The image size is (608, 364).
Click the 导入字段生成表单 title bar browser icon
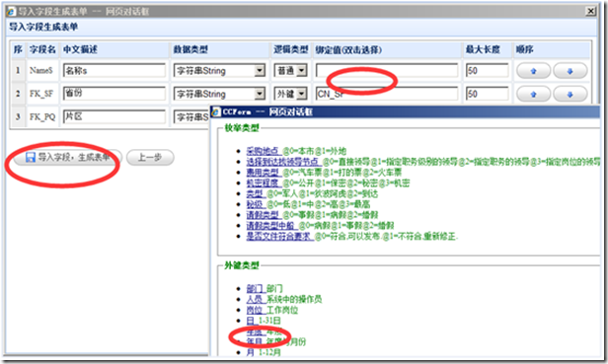[11, 11]
